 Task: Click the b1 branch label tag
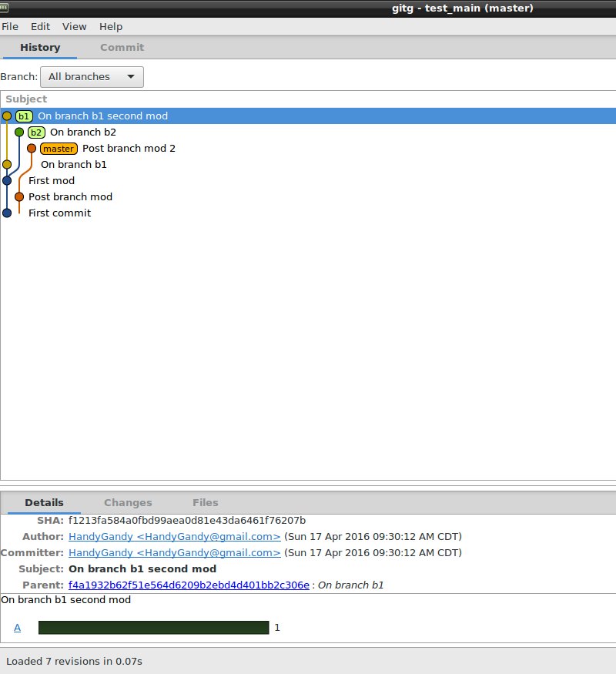click(24, 116)
